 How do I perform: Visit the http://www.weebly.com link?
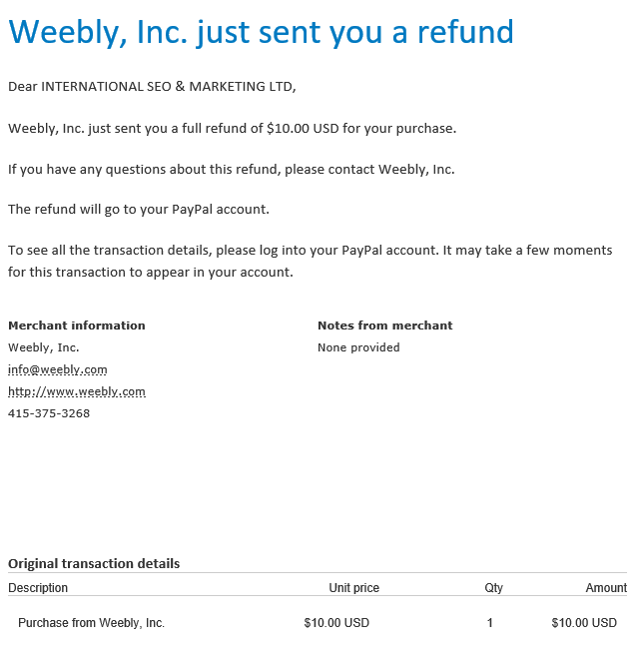pos(77,391)
